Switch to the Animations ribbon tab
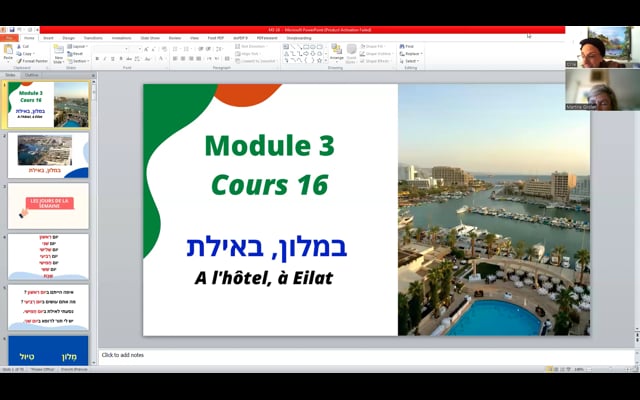The image size is (640, 400). [122, 38]
